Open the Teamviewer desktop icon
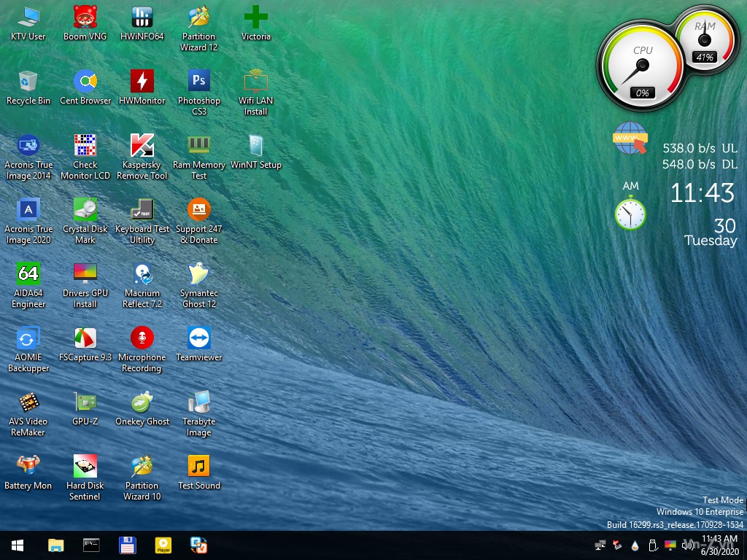 tap(198, 338)
